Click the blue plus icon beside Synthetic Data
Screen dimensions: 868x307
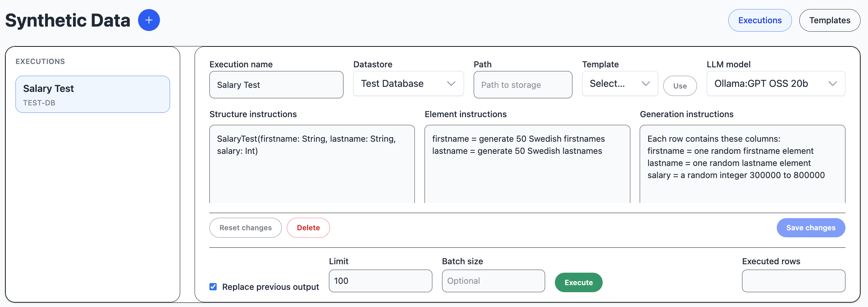click(148, 20)
